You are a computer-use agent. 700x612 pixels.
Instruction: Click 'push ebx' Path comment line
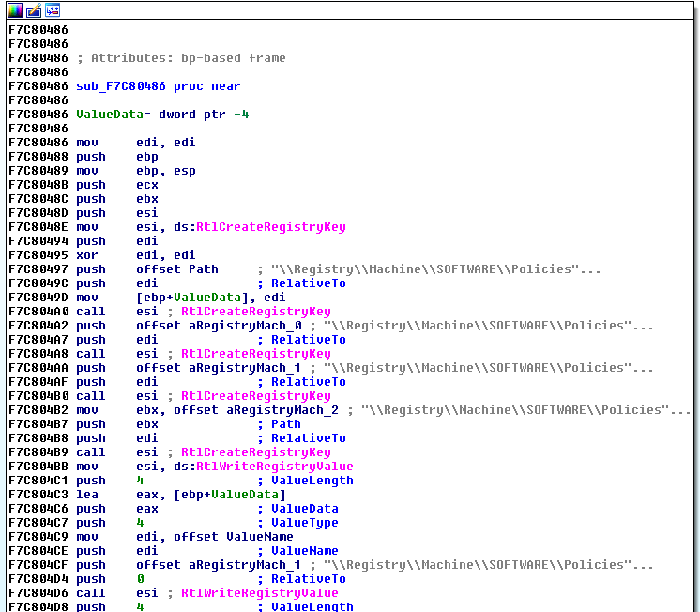pyautogui.click(x=286, y=424)
